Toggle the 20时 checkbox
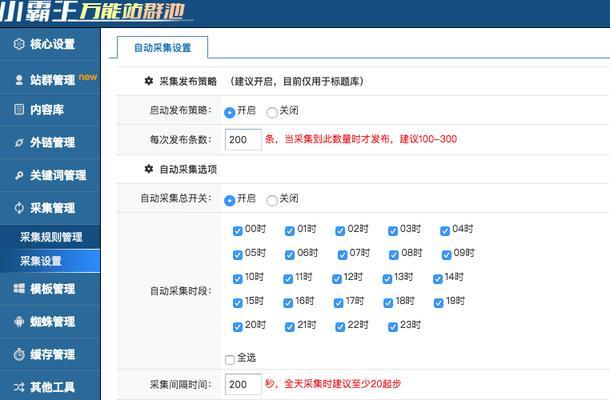This screenshot has width=610, height=400. (x=237, y=327)
